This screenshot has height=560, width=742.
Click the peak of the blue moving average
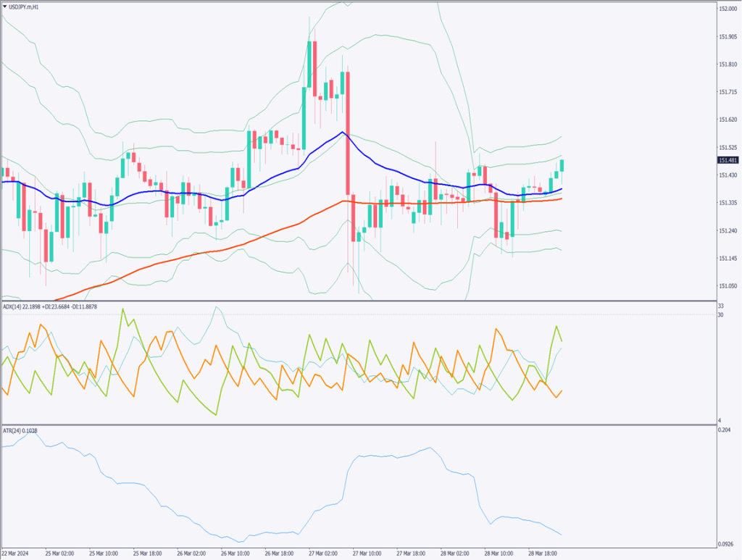click(342, 133)
